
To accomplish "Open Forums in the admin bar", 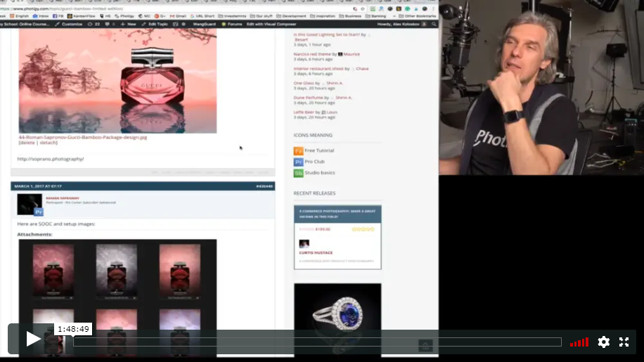I will [231, 24].
